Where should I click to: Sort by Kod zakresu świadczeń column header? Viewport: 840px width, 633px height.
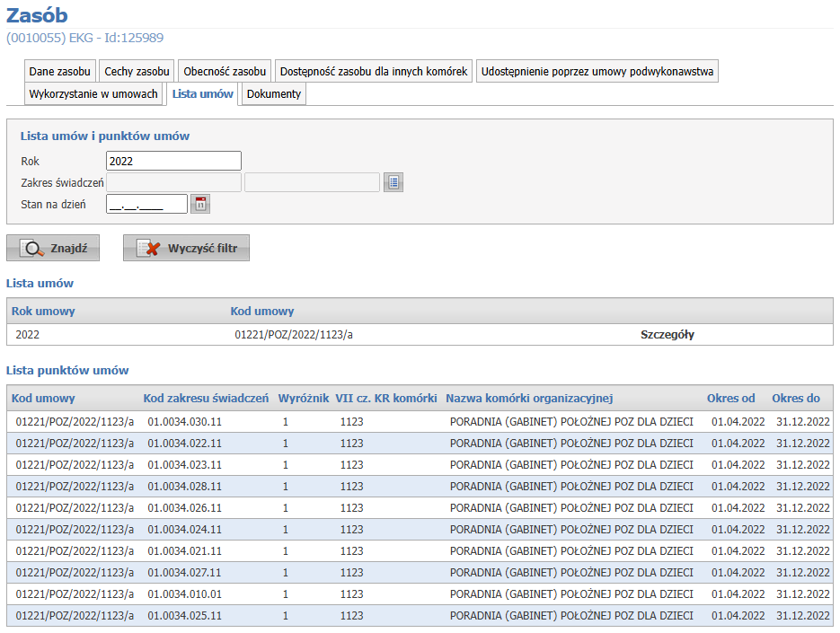click(x=206, y=398)
